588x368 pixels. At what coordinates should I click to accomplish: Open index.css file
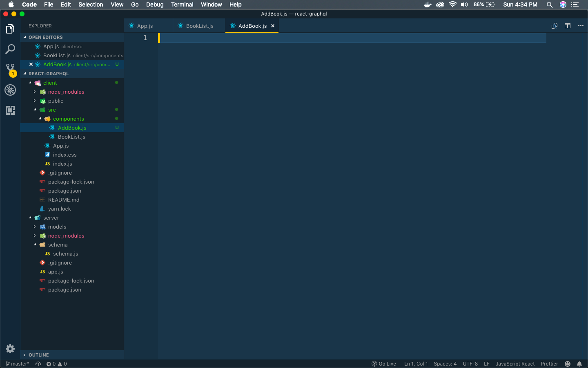(72, 155)
